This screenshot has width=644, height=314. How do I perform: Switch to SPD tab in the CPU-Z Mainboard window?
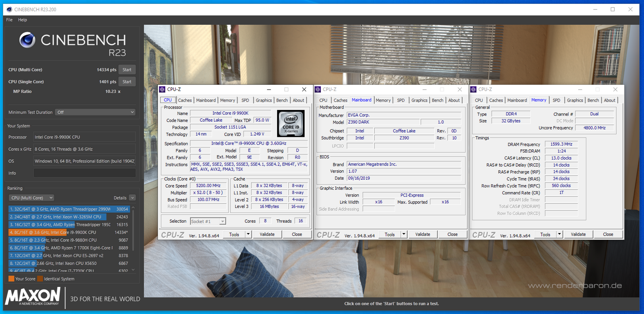[x=401, y=100]
